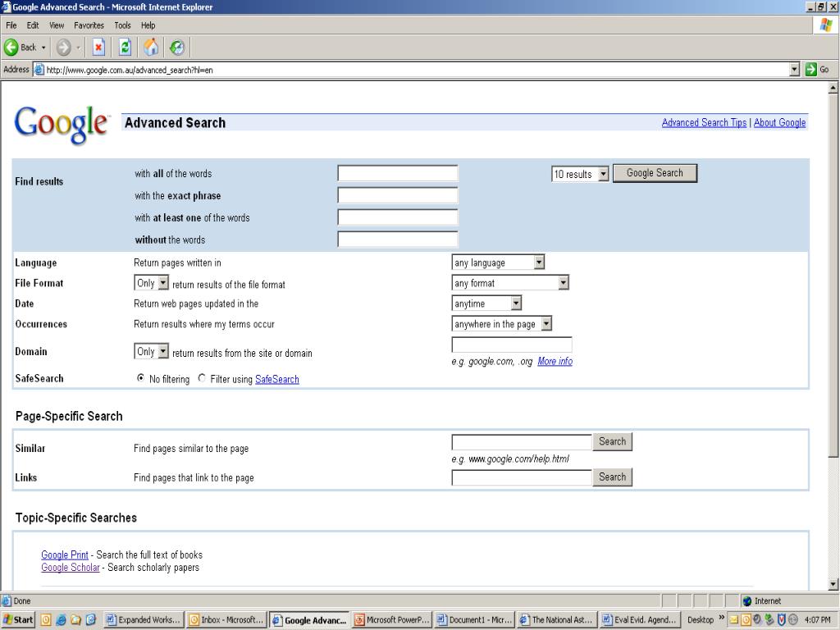Screen dimensions: 840x630
Task: Open the File menu
Action: click(x=11, y=25)
